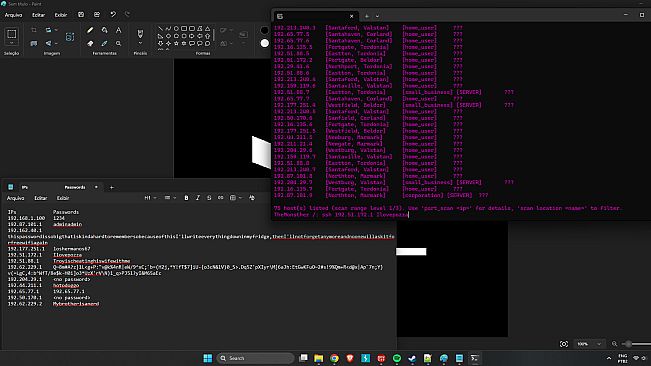
Task: Click the rectangular selection tool in Paint
Action: coord(12,34)
